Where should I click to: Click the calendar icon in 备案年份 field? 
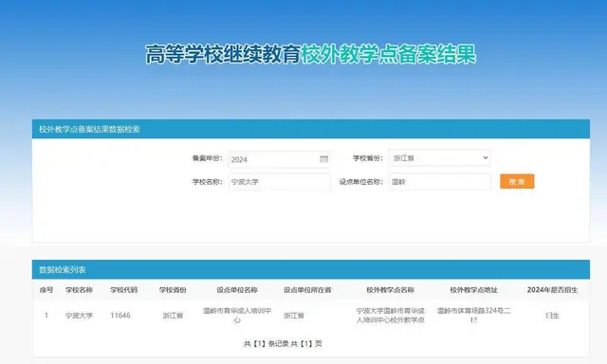[x=324, y=159]
